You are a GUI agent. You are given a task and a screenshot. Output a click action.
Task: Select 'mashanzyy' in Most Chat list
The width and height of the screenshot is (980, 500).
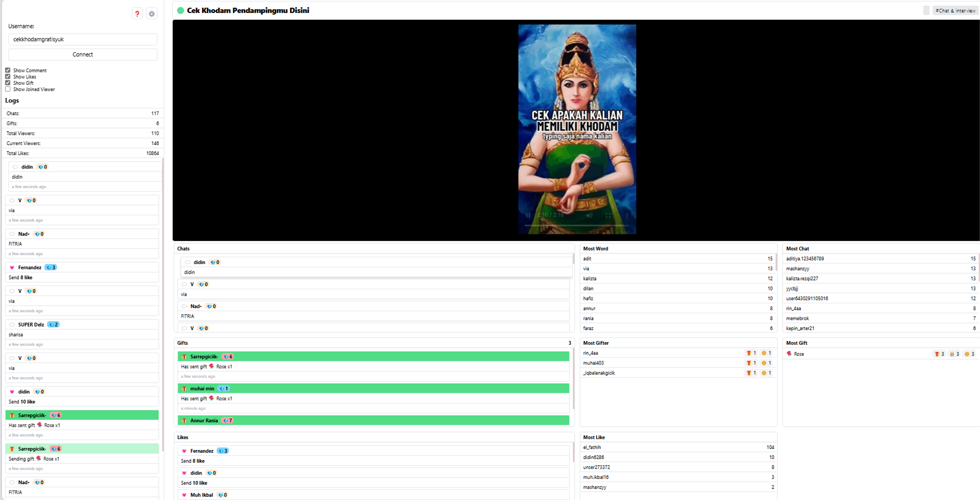click(797, 268)
